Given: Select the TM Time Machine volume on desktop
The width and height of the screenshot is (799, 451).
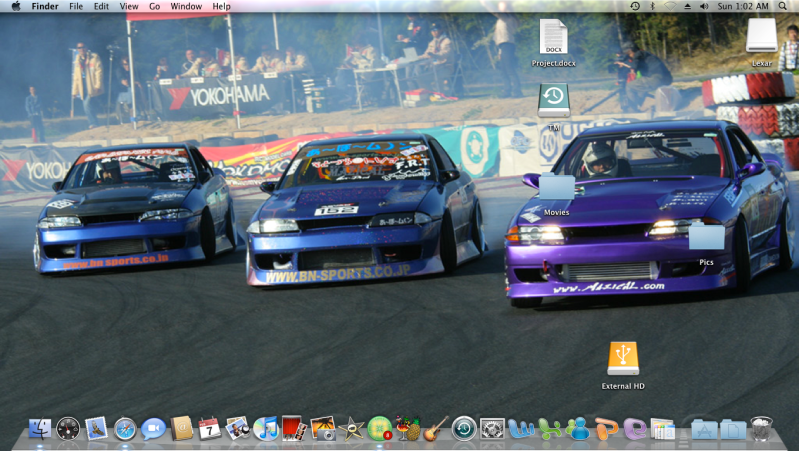Looking at the screenshot, I should coord(554,107).
